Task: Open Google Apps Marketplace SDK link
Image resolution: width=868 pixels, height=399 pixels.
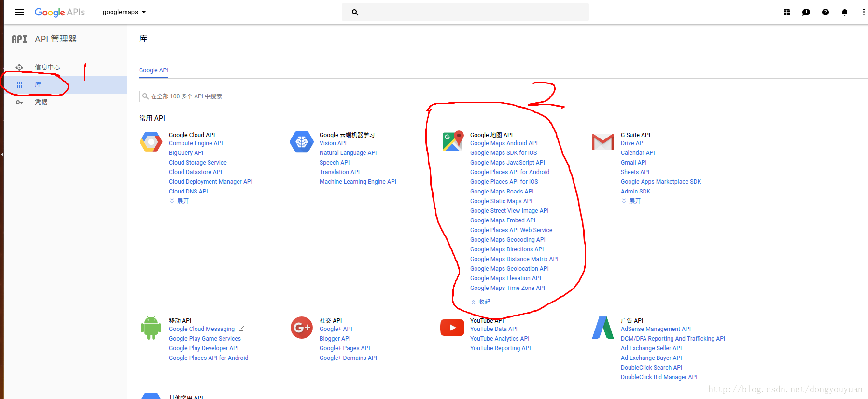Action: point(661,182)
